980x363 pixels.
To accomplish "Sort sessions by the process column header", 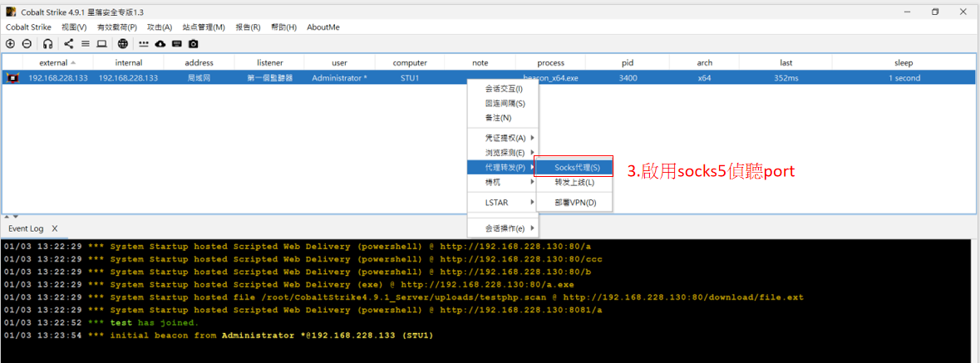I will click(x=550, y=62).
